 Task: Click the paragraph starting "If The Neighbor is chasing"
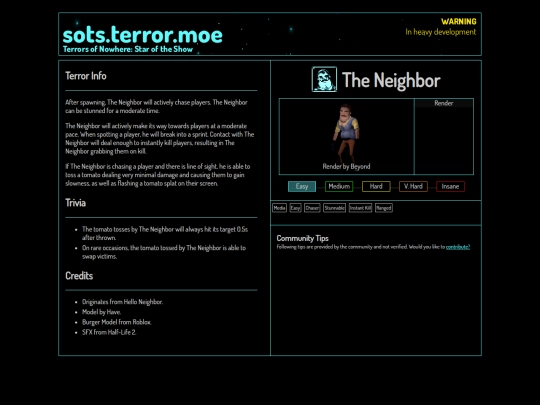pyautogui.click(x=158, y=175)
